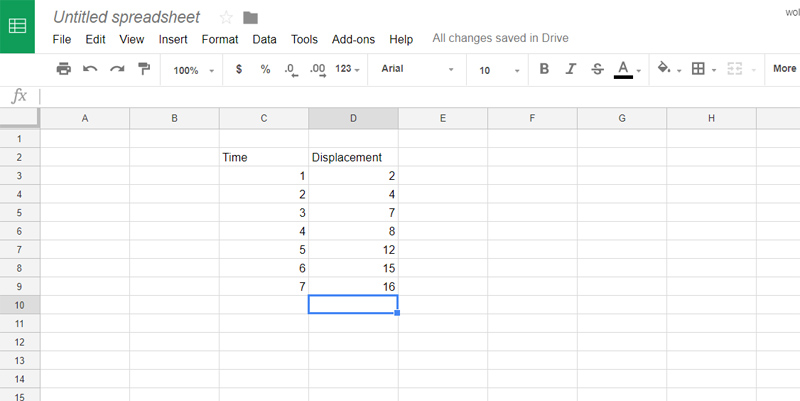Image resolution: width=800 pixels, height=401 pixels.
Task: Star the Untitled spreadsheet
Action: click(x=226, y=17)
